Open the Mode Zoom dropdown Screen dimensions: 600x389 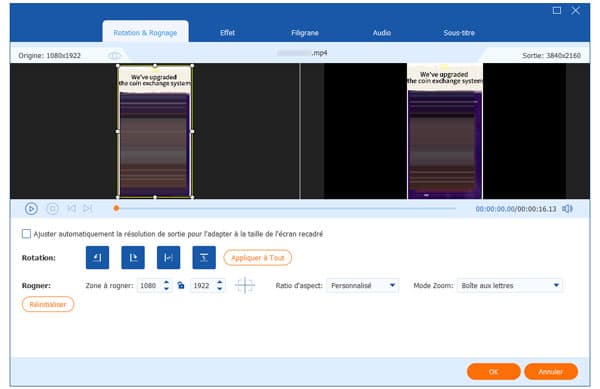click(x=510, y=285)
